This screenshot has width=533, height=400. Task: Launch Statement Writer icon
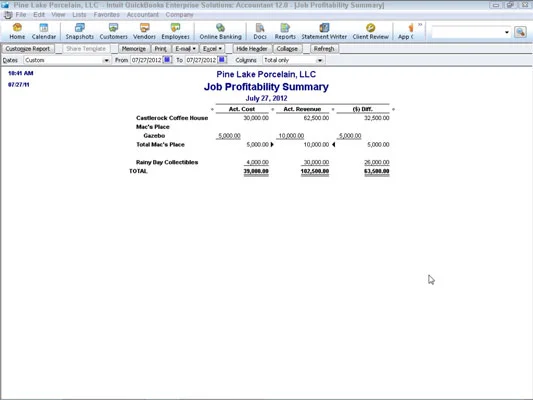[x=324, y=31]
